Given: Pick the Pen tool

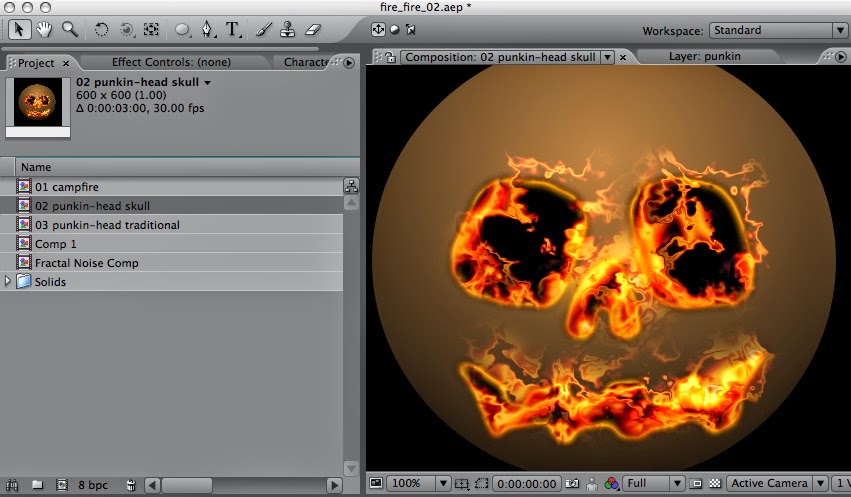Looking at the screenshot, I should tap(207, 29).
